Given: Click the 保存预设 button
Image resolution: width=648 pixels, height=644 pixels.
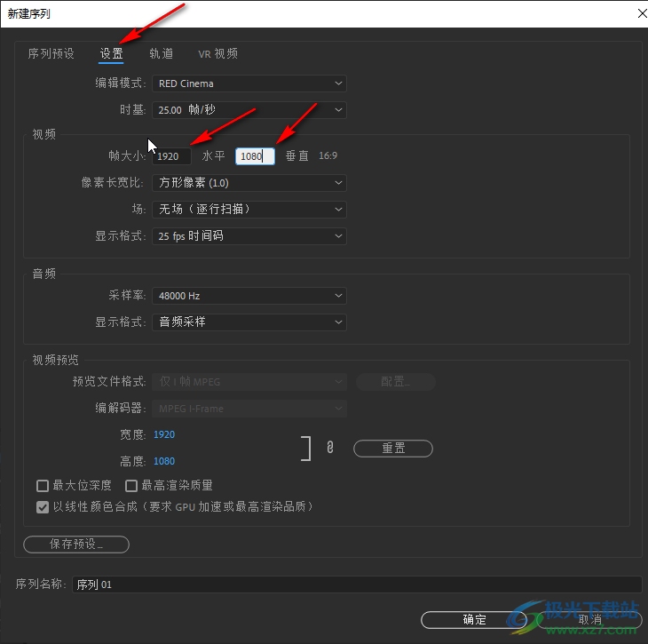Looking at the screenshot, I should (76, 545).
